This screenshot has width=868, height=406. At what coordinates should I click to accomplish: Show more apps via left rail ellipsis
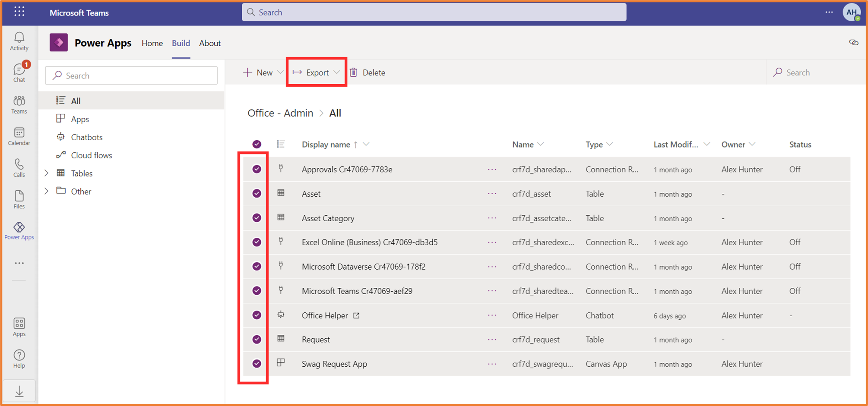pyautogui.click(x=19, y=263)
